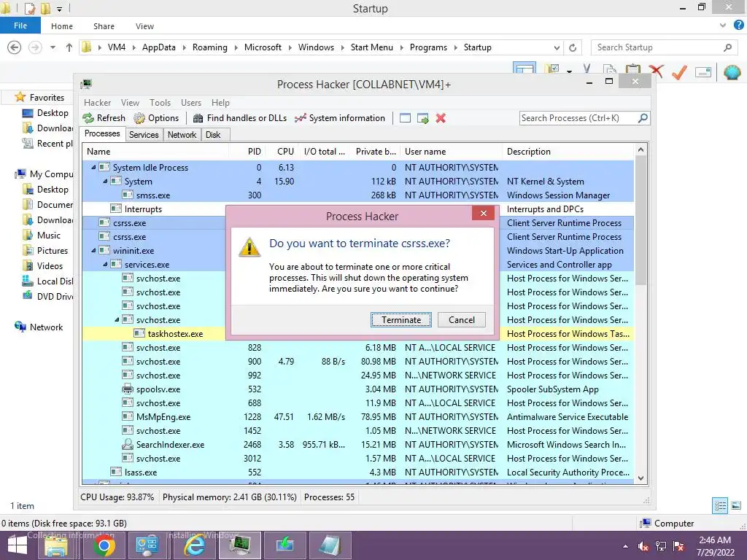Select the smss.exe process row
Viewport: 747px width, 560px height.
pos(357,195)
